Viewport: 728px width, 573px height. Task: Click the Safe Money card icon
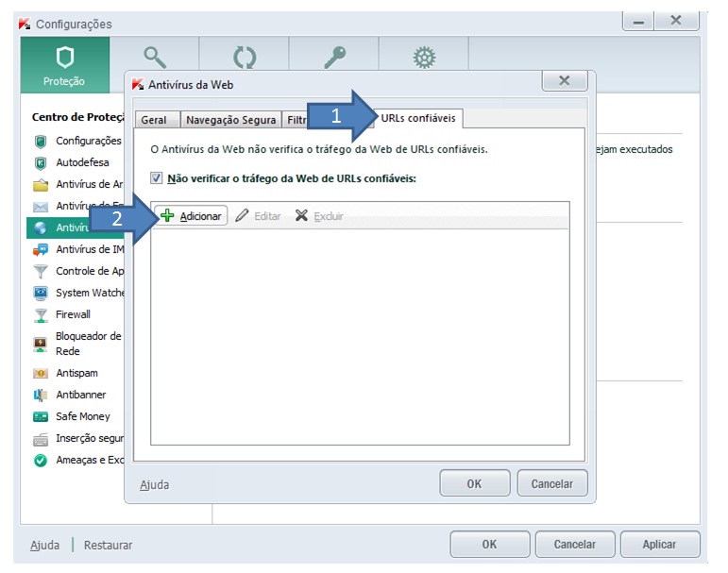pyautogui.click(x=41, y=417)
